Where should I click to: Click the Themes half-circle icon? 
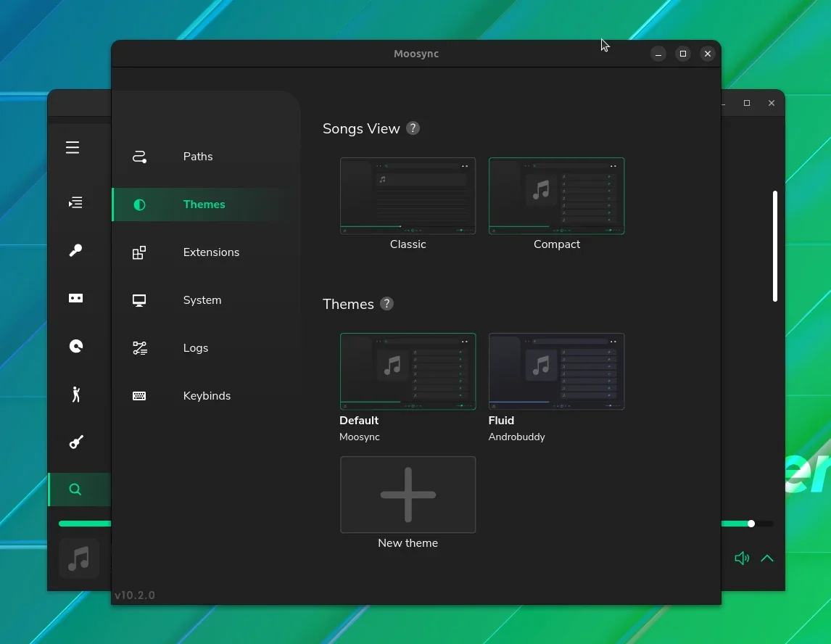tap(139, 205)
